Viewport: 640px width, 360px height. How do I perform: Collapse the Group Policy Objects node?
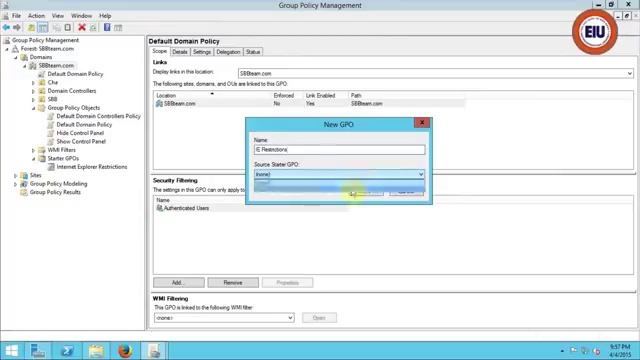[x=33, y=108]
